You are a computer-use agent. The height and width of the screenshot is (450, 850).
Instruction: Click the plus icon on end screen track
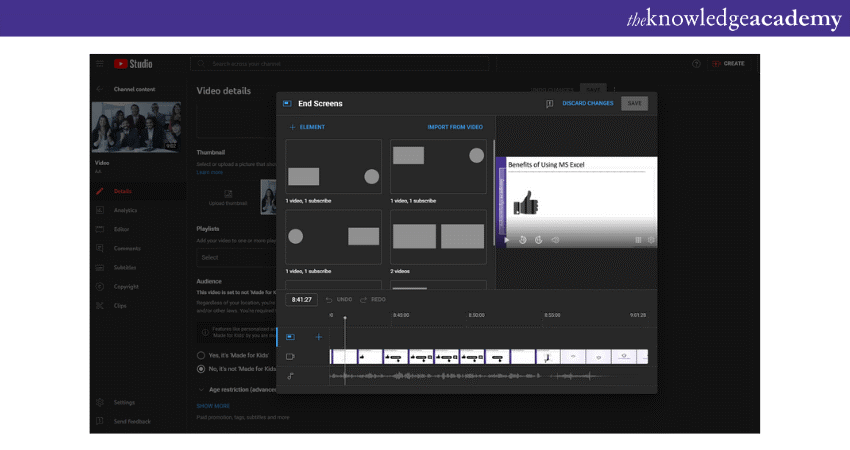click(319, 337)
